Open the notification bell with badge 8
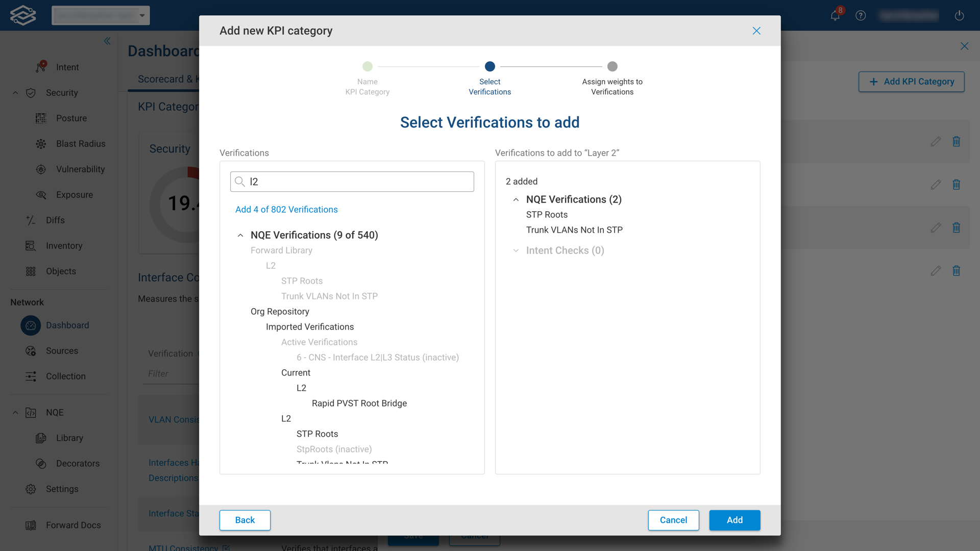This screenshot has height=551, width=980. click(x=835, y=15)
